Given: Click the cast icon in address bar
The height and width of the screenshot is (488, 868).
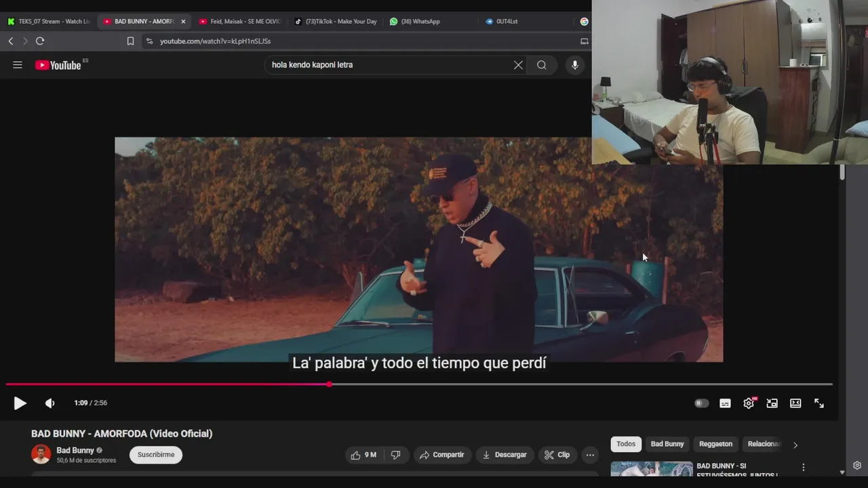Looking at the screenshot, I should coord(584,41).
